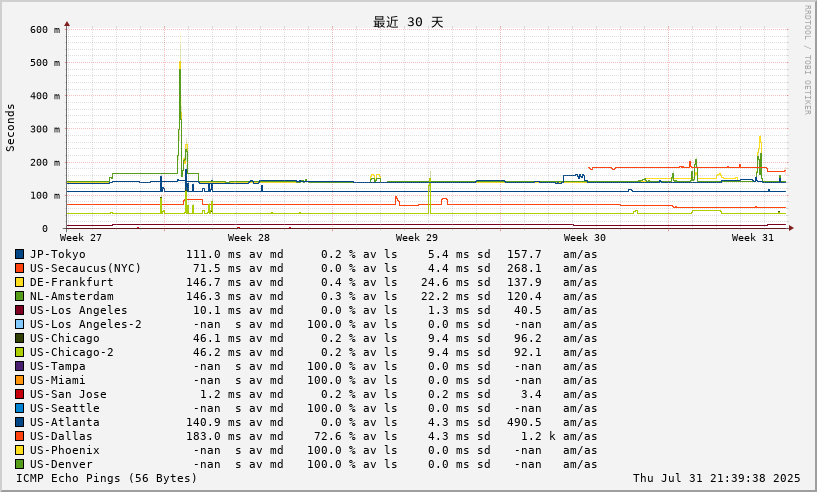Click the 'US-Tampa' legend label

[x=57, y=367]
